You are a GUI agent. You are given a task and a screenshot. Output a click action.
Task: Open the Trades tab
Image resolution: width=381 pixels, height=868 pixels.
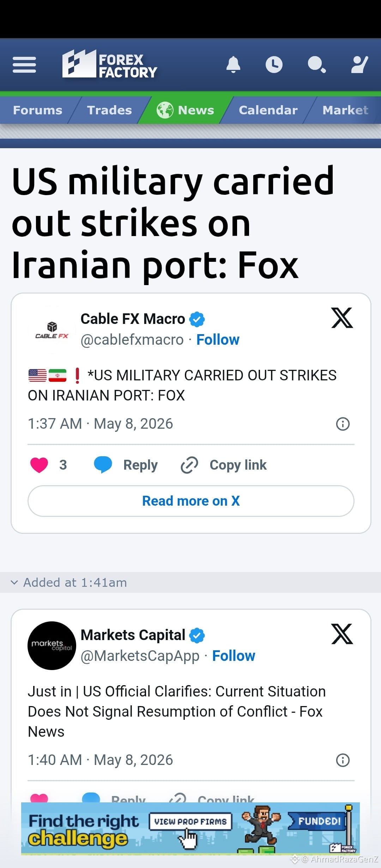coord(109,110)
